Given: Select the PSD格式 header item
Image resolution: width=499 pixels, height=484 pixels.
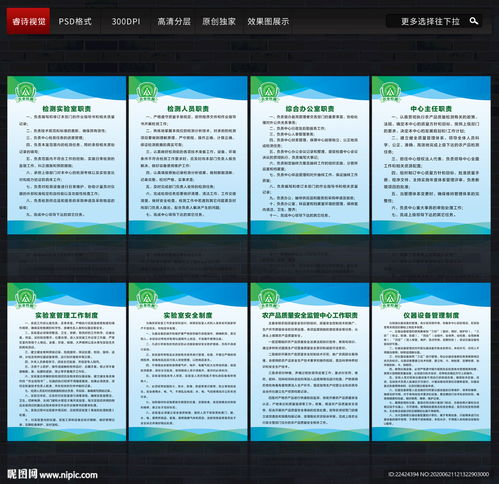Looking at the screenshot, I should (75, 22).
